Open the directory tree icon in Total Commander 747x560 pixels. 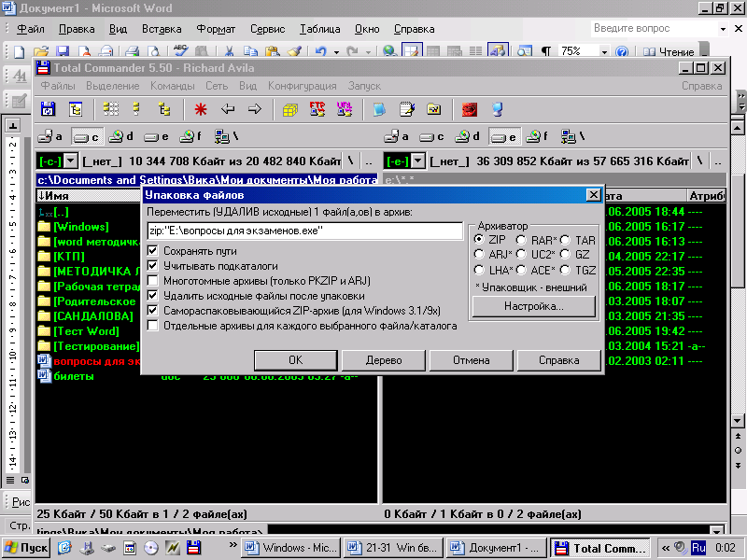(76, 109)
